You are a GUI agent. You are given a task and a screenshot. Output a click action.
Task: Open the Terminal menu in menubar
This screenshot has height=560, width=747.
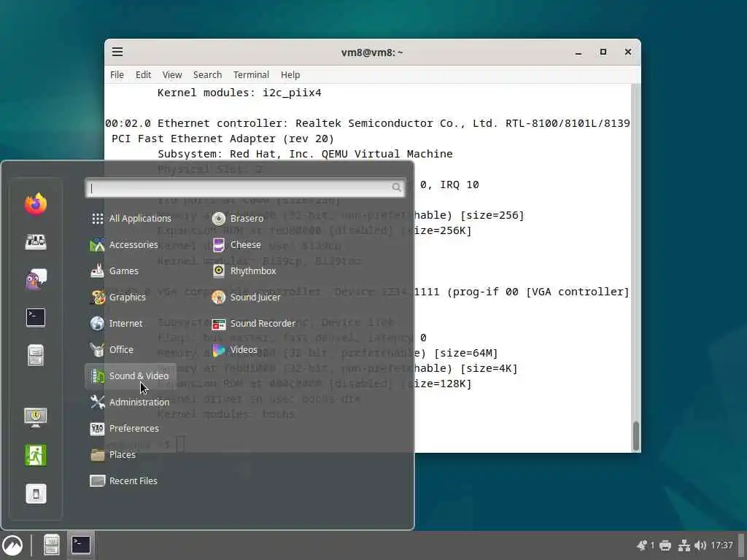pos(251,75)
